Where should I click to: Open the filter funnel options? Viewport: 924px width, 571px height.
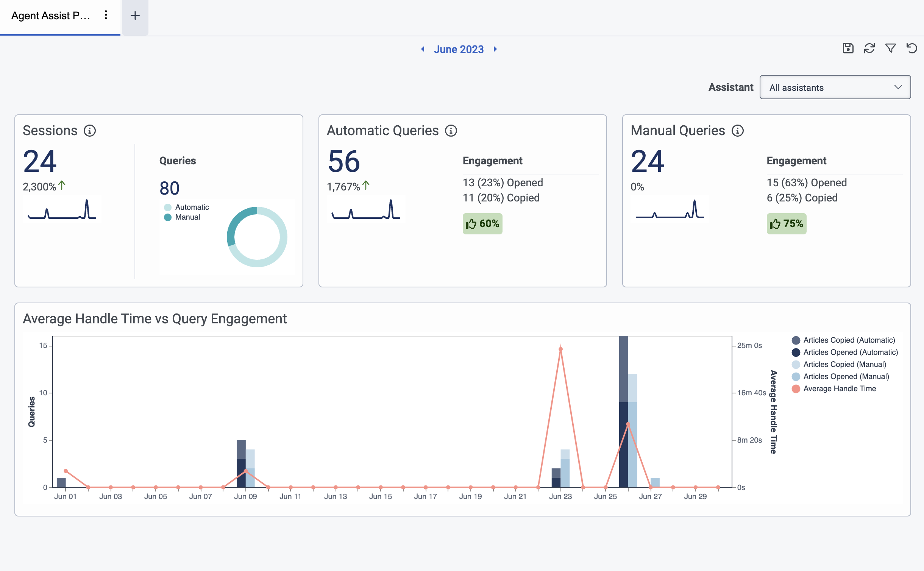tap(891, 48)
